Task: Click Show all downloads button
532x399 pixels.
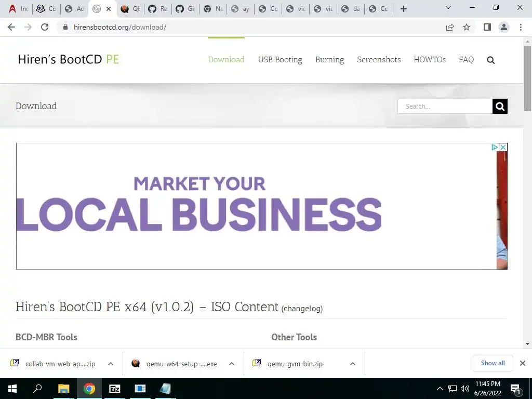Action: (x=493, y=363)
